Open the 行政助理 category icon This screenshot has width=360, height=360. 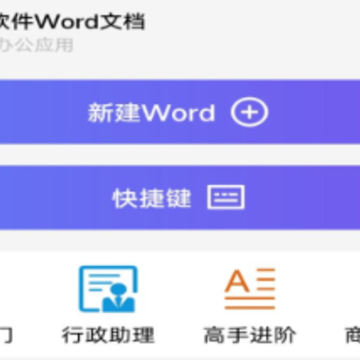pos(108,289)
